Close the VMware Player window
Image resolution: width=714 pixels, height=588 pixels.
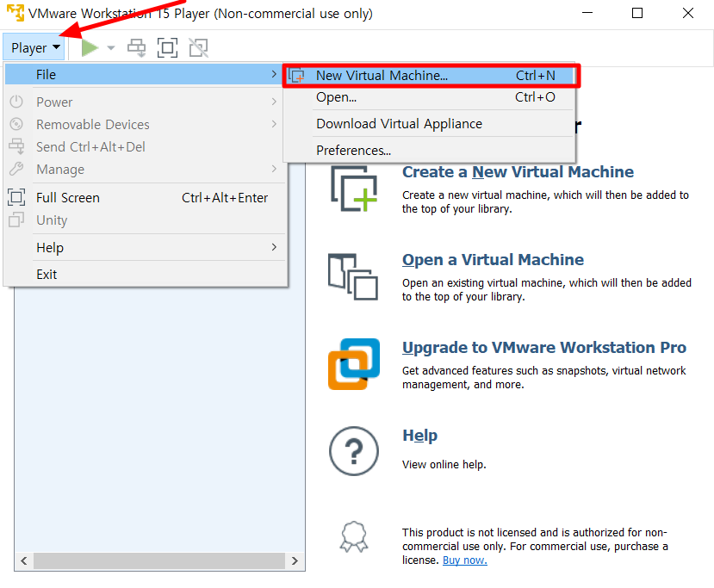click(x=688, y=13)
